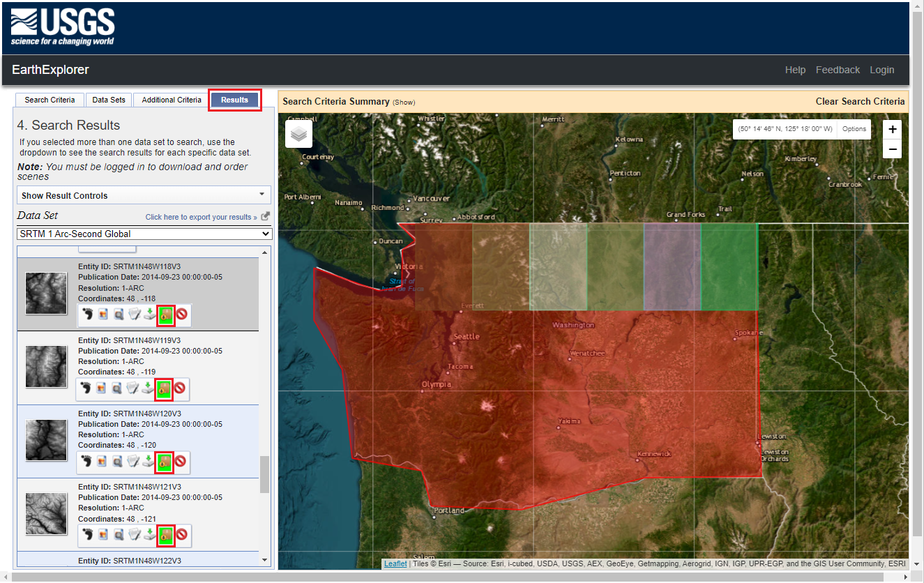Switch to Data Sets tab
This screenshot has width=924, height=583.
tap(109, 100)
